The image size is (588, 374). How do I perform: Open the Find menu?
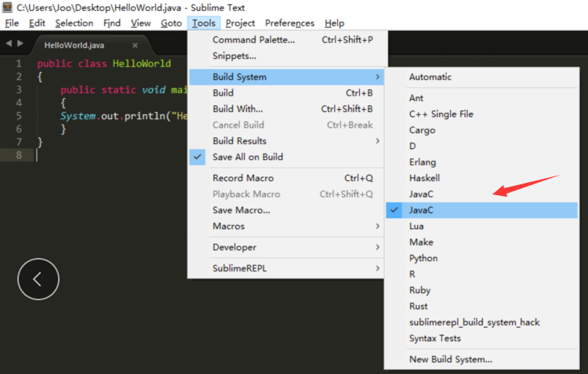(112, 24)
